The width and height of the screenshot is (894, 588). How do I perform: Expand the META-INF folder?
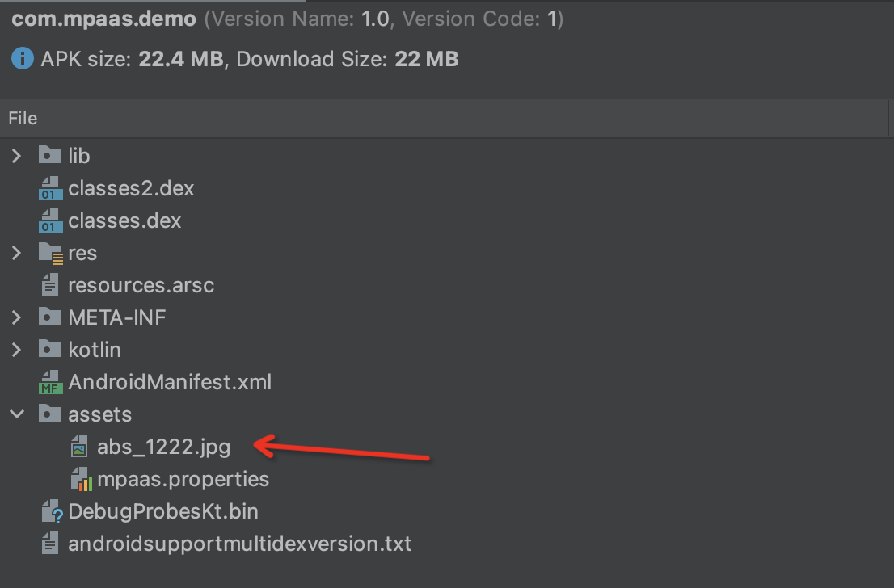pyautogui.click(x=16, y=317)
